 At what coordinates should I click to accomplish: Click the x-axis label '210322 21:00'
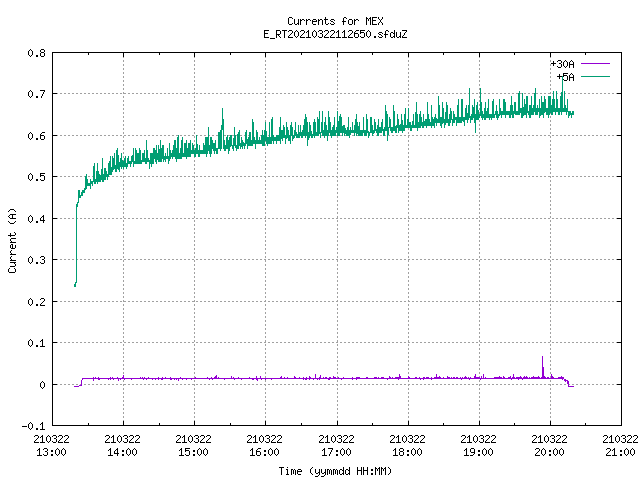click(620, 445)
